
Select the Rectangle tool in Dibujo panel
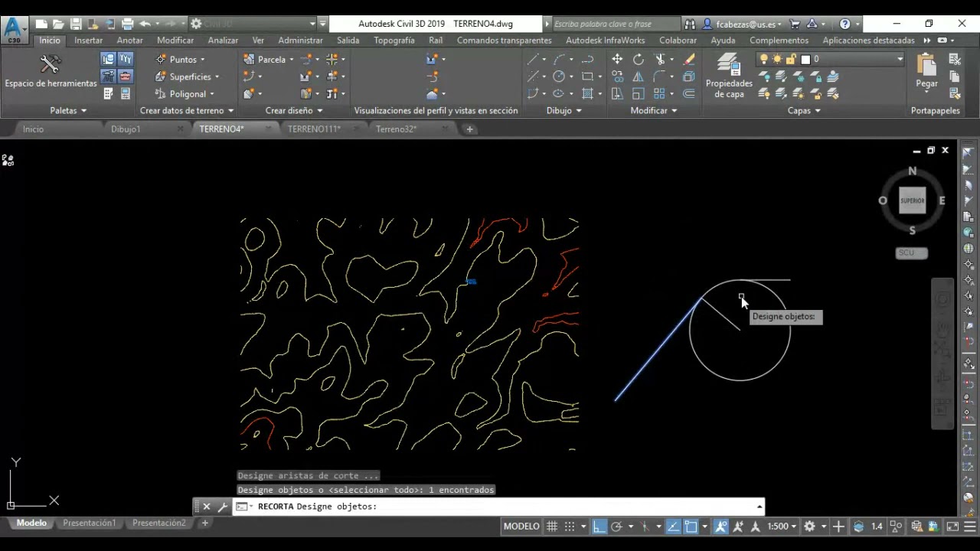click(x=588, y=77)
